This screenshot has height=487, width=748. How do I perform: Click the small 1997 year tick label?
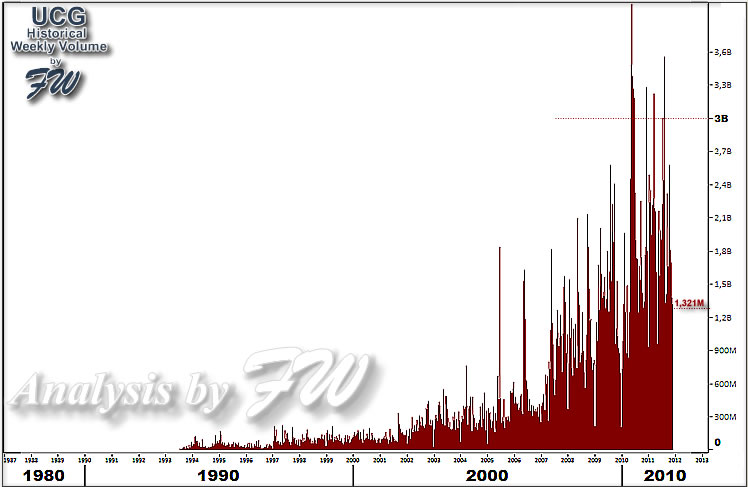(x=272, y=460)
